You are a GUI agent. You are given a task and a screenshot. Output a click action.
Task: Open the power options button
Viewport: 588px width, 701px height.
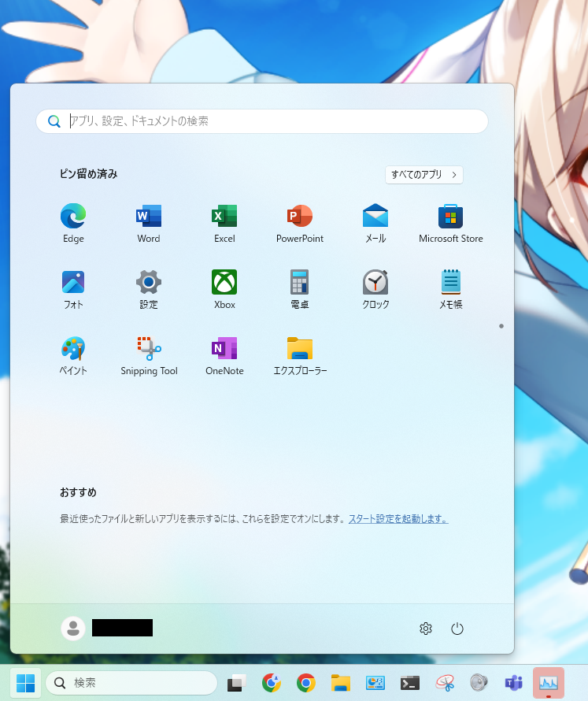point(457,629)
